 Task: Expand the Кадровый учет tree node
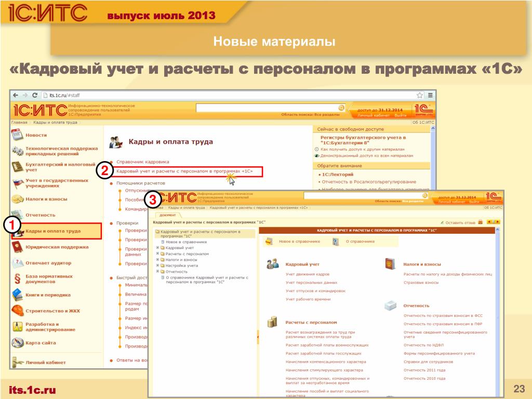[157, 248]
